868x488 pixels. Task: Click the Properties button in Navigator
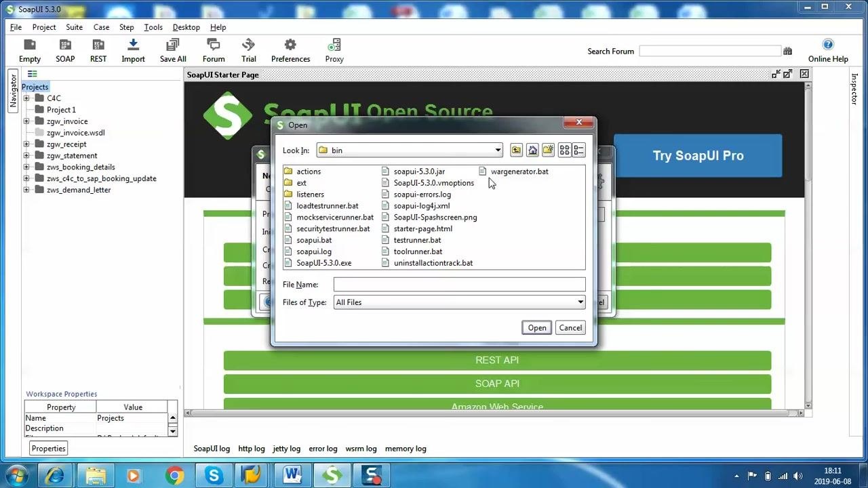(x=48, y=449)
